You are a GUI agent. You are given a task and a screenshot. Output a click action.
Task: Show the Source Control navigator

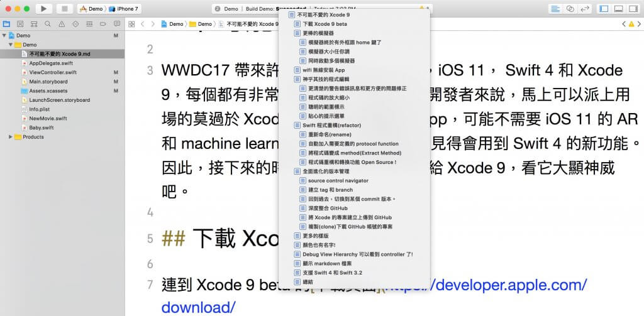click(20, 24)
